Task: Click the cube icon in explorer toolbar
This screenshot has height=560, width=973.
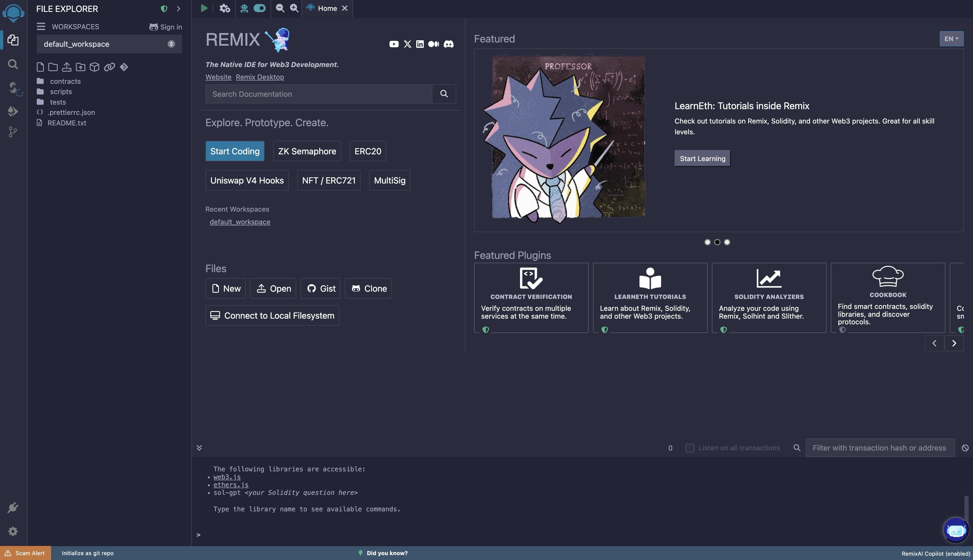Action: pos(94,67)
